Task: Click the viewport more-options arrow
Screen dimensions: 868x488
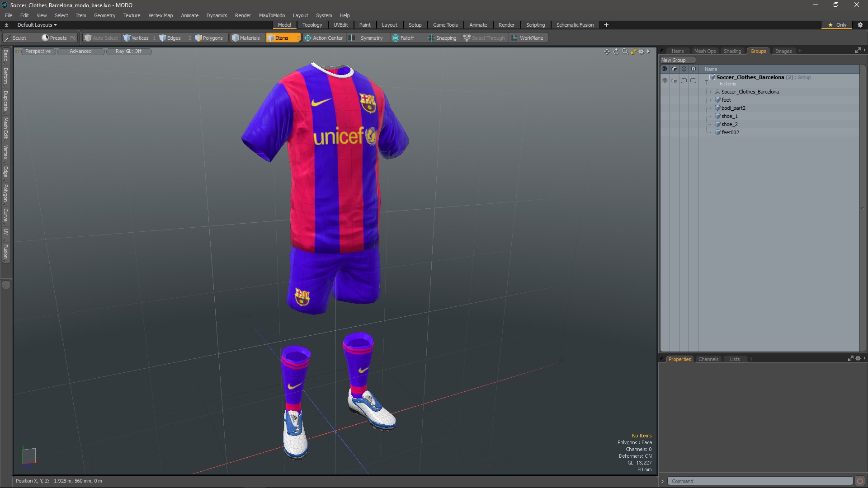Action: [x=648, y=52]
